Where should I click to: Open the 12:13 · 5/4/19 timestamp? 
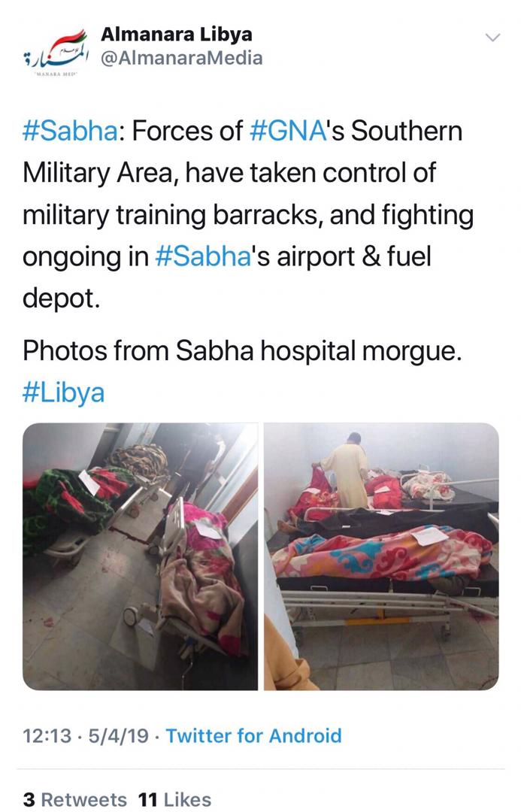(86, 736)
